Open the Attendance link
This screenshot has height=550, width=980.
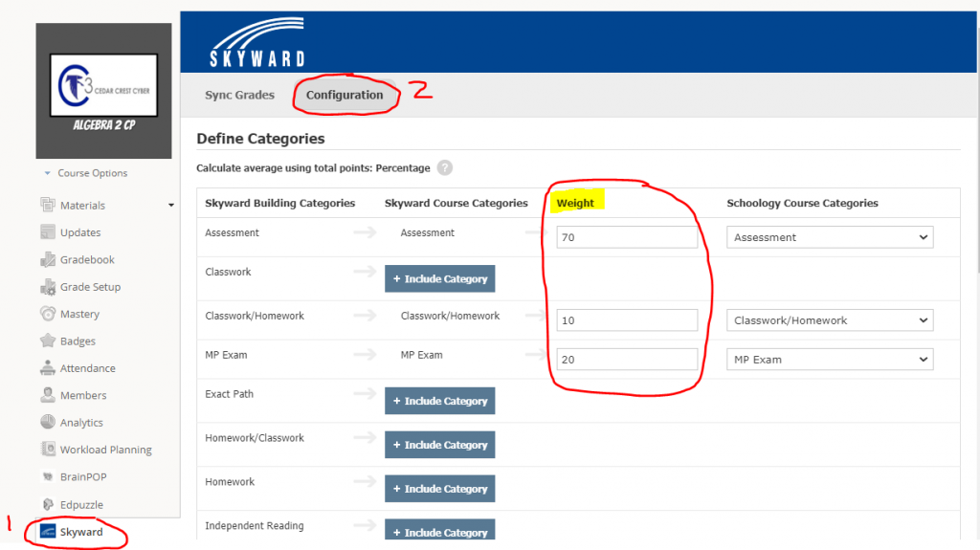(x=88, y=368)
